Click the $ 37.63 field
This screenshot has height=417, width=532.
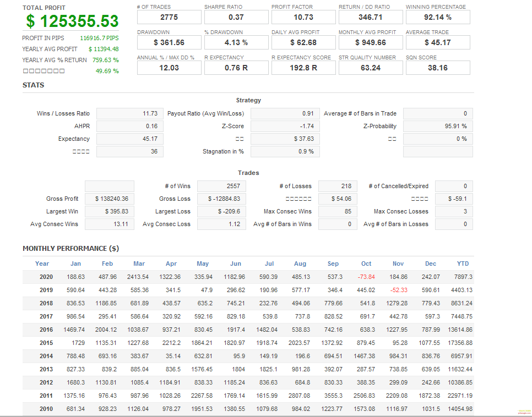pyautogui.click(x=285, y=139)
